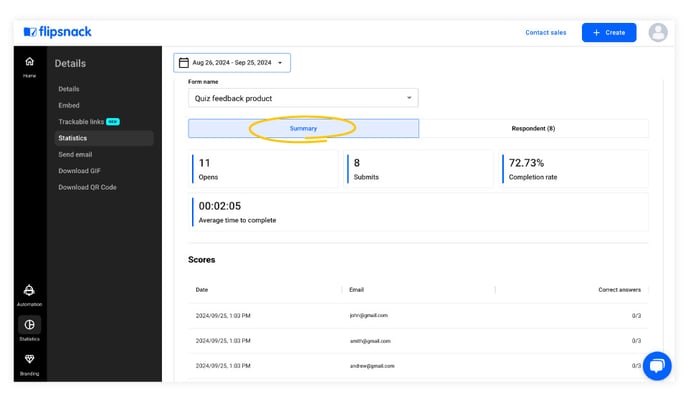Switch to the Summary tab
Viewport: 688px width, 402px height.
(x=303, y=129)
